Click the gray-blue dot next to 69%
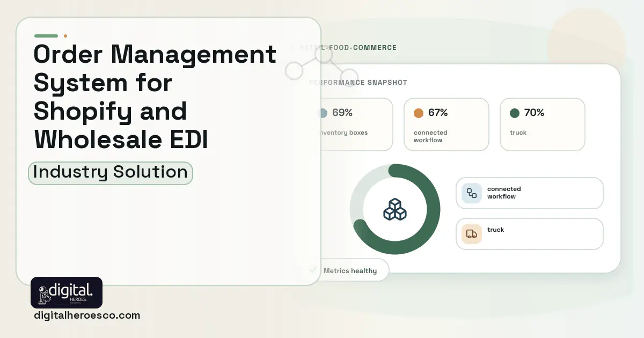The height and width of the screenshot is (338, 644). pyautogui.click(x=323, y=113)
